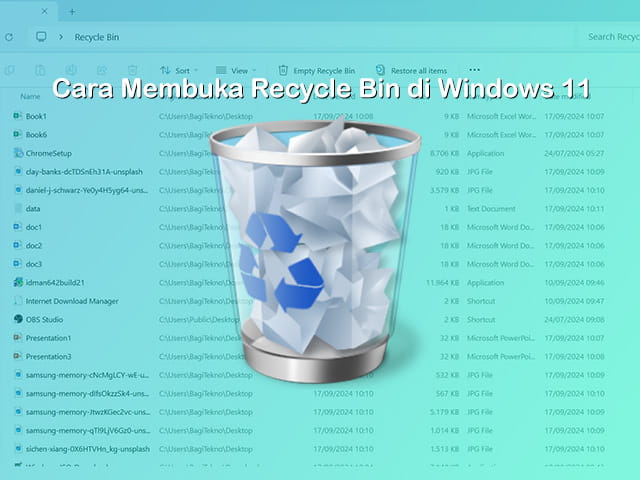Select samsung-memory-qTl9LjV6Gz0-uns... file
The width and height of the screenshot is (640, 480).
pyautogui.click(x=88, y=430)
